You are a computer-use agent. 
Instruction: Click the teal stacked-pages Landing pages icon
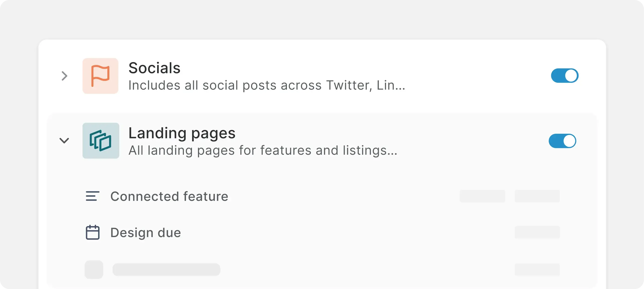pyautogui.click(x=101, y=141)
